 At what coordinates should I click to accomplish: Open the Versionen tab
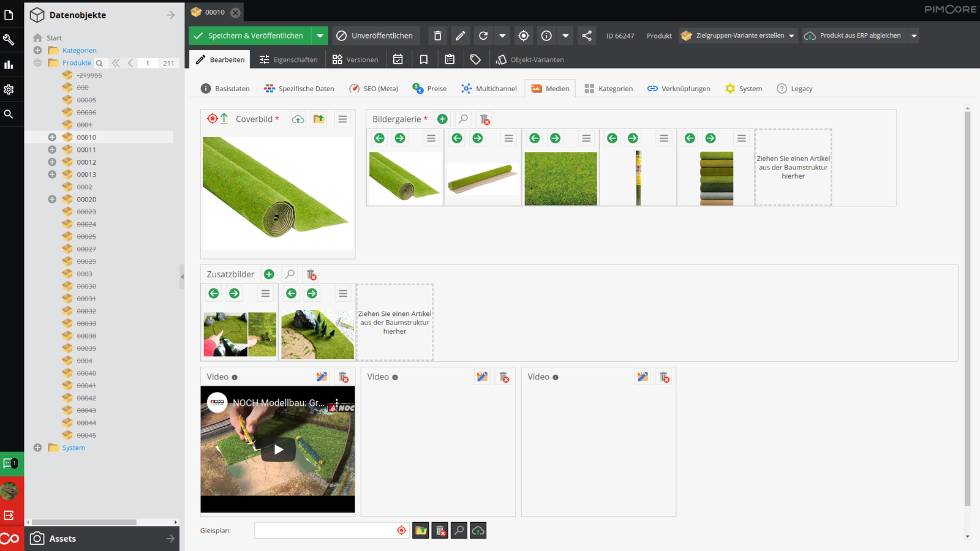tap(355, 59)
